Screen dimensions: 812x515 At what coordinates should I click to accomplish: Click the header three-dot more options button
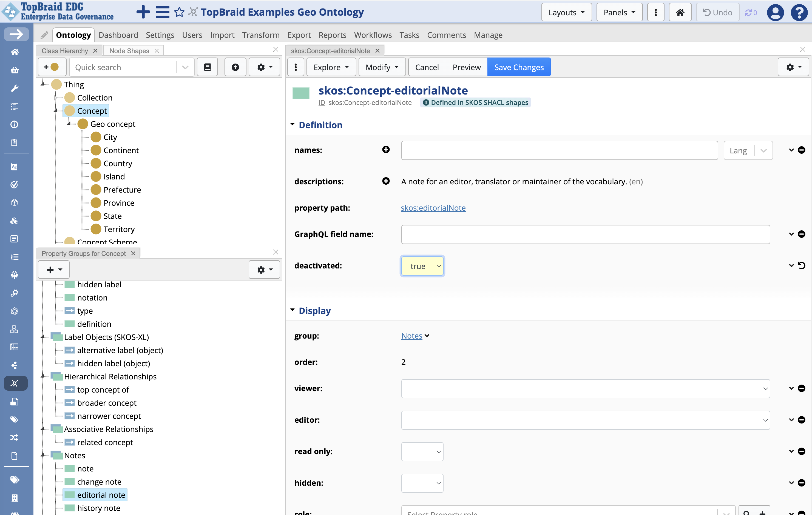pyautogui.click(x=655, y=13)
